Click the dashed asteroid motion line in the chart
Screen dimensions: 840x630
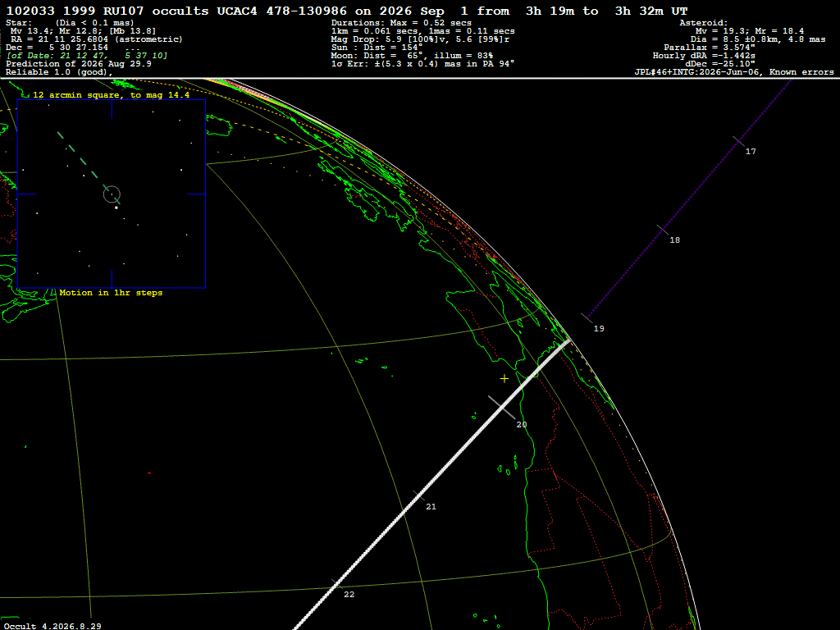89,167
